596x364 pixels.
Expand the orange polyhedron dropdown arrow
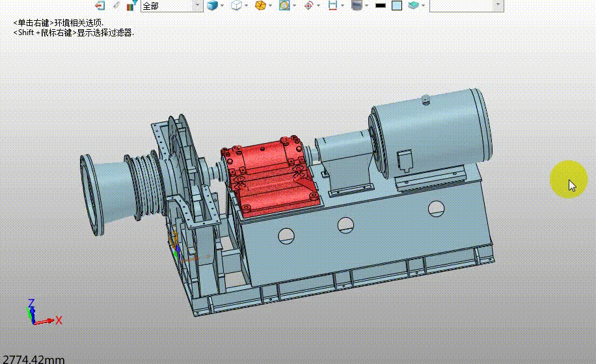click(x=270, y=5)
